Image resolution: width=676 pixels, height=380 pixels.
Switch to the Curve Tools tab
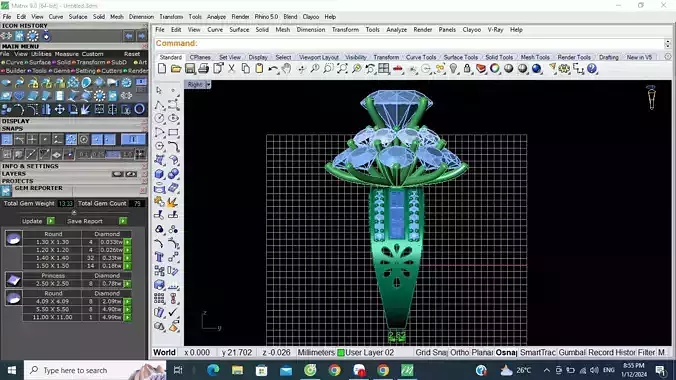pyautogui.click(x=421, y=57)
